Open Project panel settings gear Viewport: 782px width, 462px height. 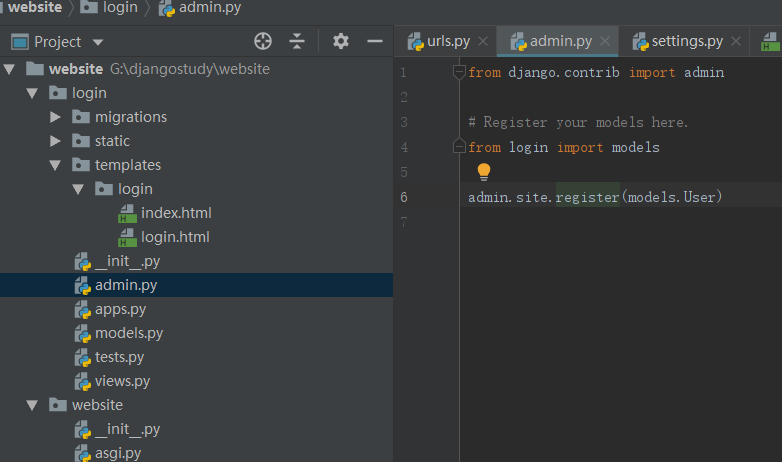(341, 41)
